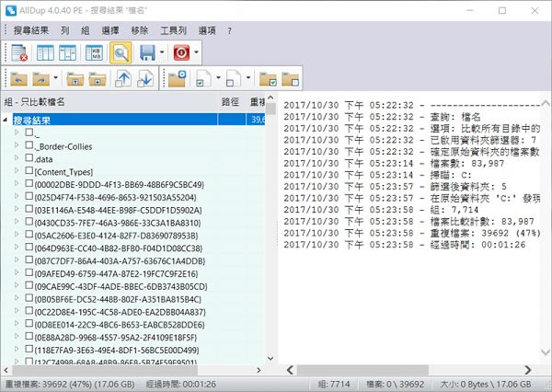552x392 pixels.
Task: Click the 路徑 column header
Action: pyautogui.click(x=231, y=102)
